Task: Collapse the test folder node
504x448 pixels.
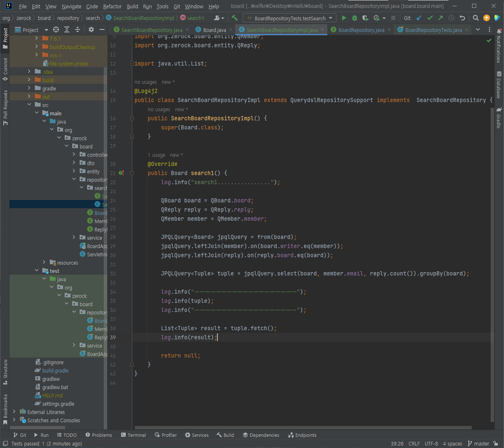Action: (x=37, y=271)
